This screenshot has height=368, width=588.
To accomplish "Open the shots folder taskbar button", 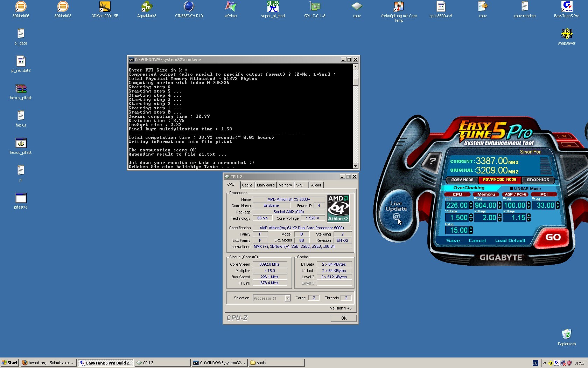I will [x=276, y=363].
